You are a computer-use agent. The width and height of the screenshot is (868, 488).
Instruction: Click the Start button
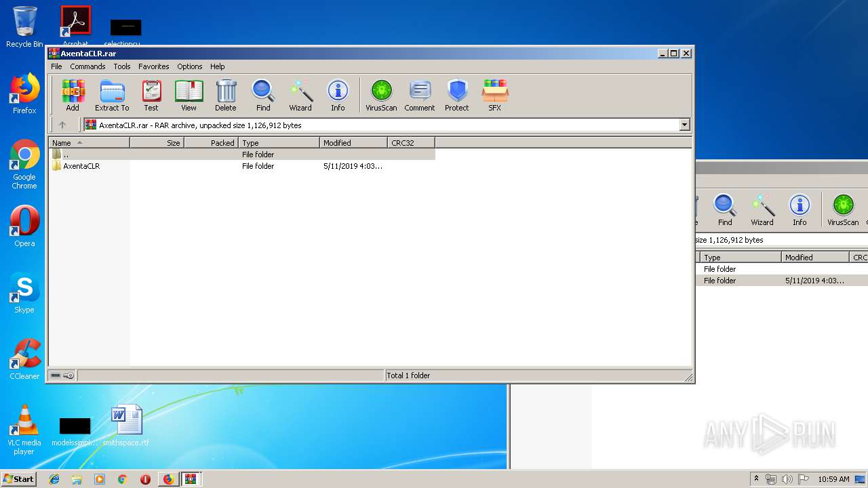[18, 479]
